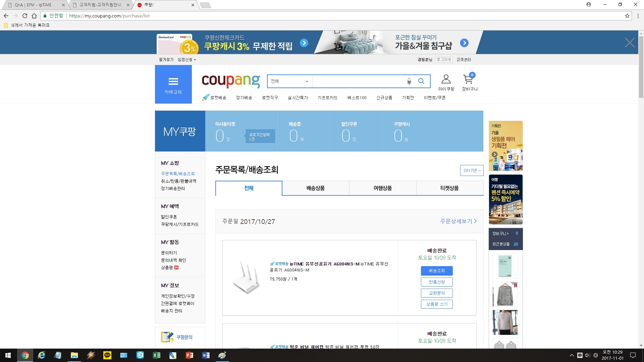Click into the Coupang search field
Viewport: 644px width, 362px height.
tap(359, 81)
